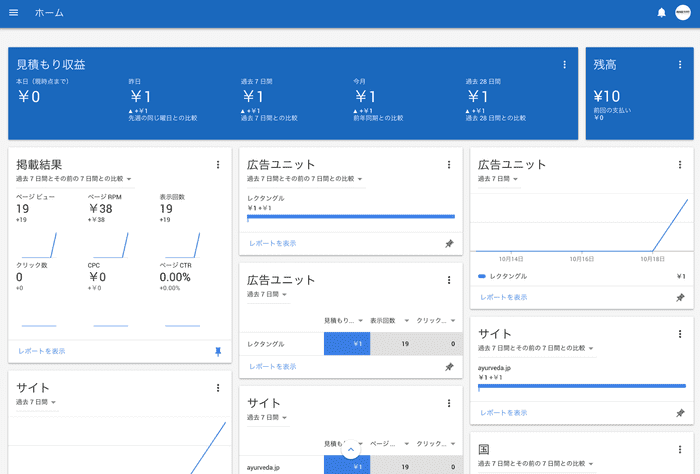
Task: Open the hamburger navigation menu
Action: click(x=13, y=12)
